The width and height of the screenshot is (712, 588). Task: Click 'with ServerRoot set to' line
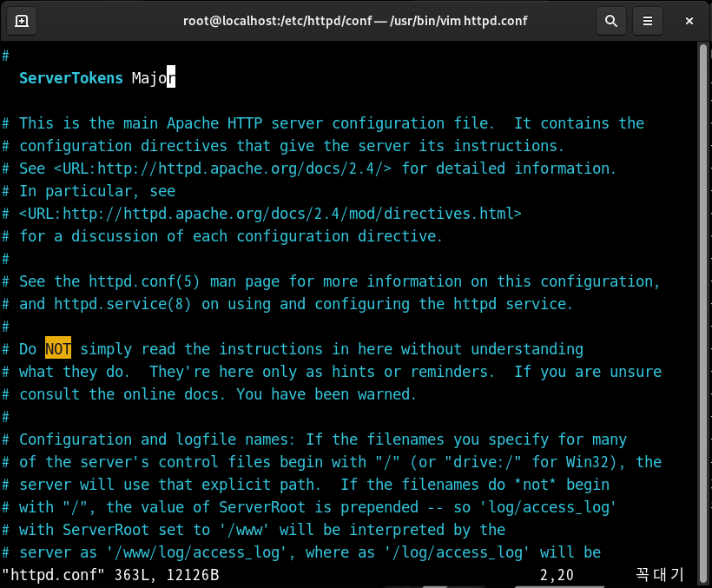point(254,530)
